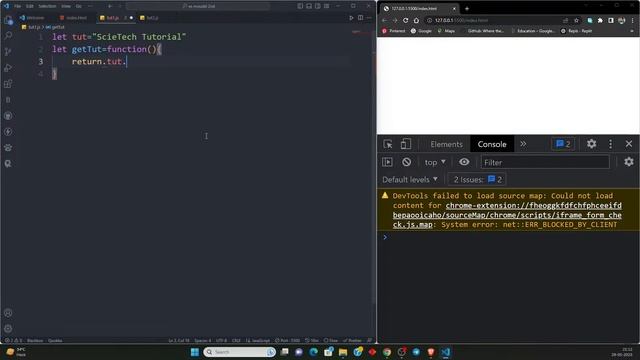This screenshot has width=640, height=360.
Task: Open the DevTools customize three-dot menu
Action: pos(610,144)
